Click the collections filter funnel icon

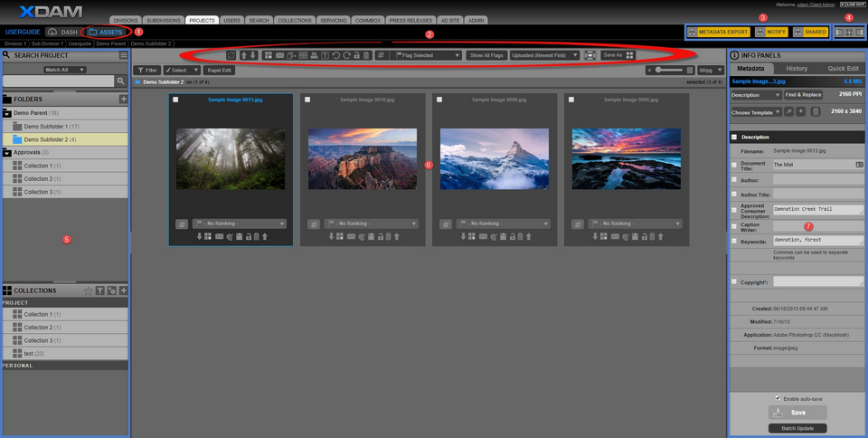pyautogui.click(x=100, y=290)
